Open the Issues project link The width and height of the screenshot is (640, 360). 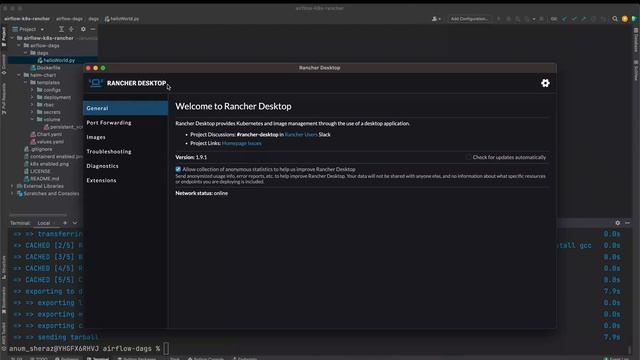pyautogui.click(x=254, y=143)
